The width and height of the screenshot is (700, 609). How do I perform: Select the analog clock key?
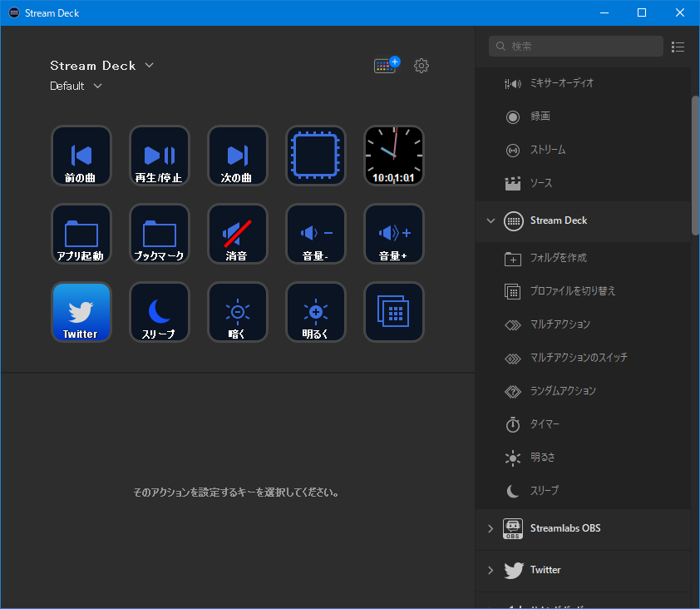coord(394,156)
